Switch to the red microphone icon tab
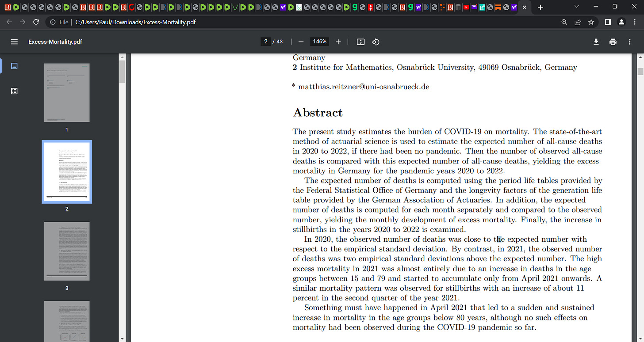644x342 pixels. (x=371, y=8)
